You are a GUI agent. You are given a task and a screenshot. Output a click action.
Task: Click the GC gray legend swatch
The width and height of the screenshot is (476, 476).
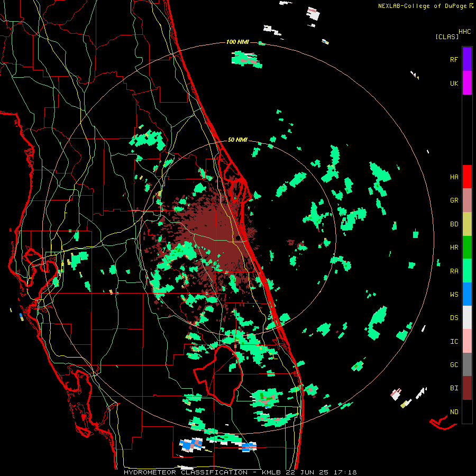pos(467,364)
